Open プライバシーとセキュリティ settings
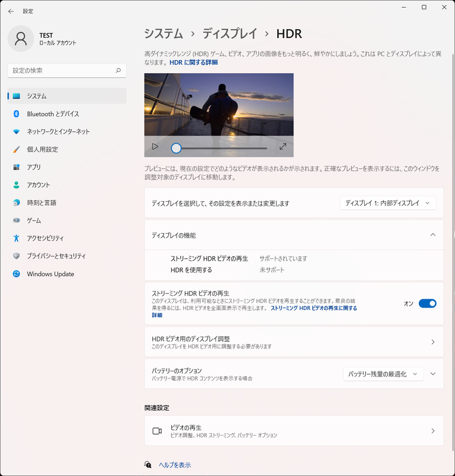Image resolution: width=455 pixels, height=476 pixels. (x=67, y=256)
